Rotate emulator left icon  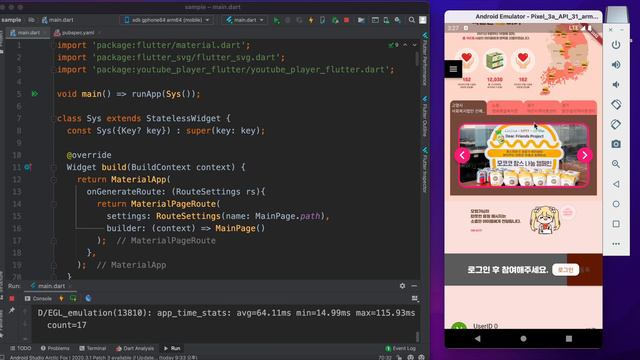pyautogui.click(x=616, y=104)
